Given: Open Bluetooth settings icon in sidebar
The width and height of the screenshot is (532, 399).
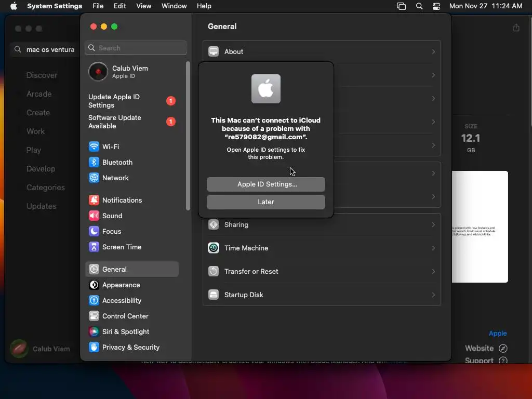Looking at the screenshot, I should point(94,162).
